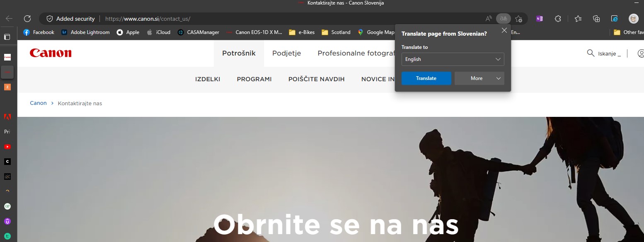Follow the Canon breadcrumb link

[x=38, y=103]
